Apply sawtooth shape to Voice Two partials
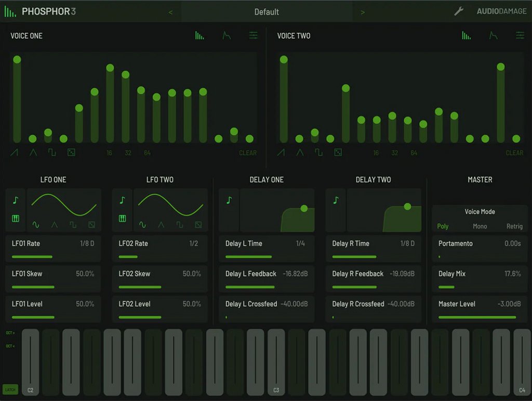Screen dimensions: 532x401 281,152
